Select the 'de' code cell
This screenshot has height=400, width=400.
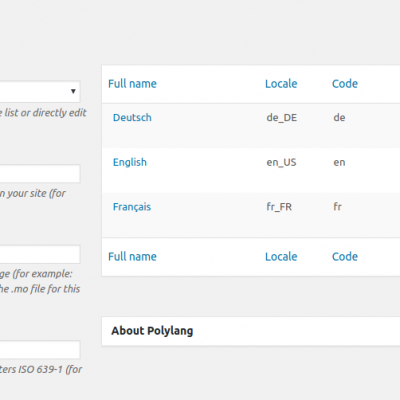(x=339, y=118)
